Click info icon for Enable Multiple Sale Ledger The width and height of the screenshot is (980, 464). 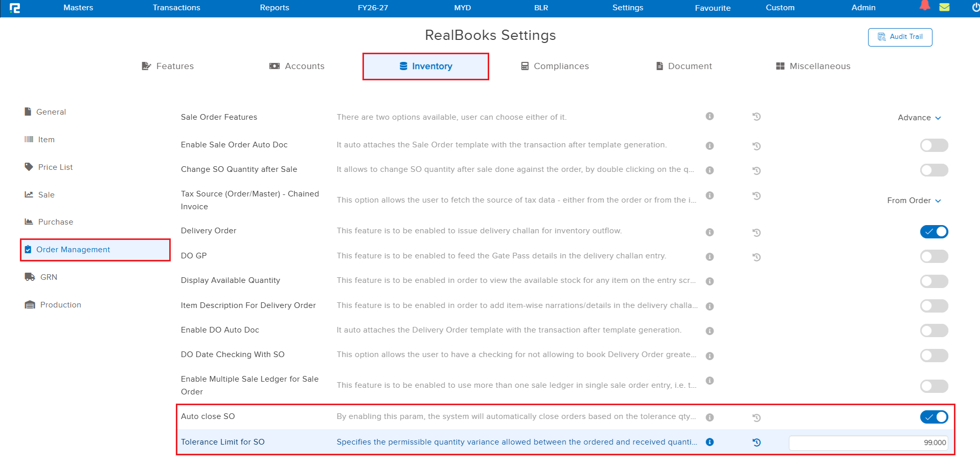tap(710, 381)
